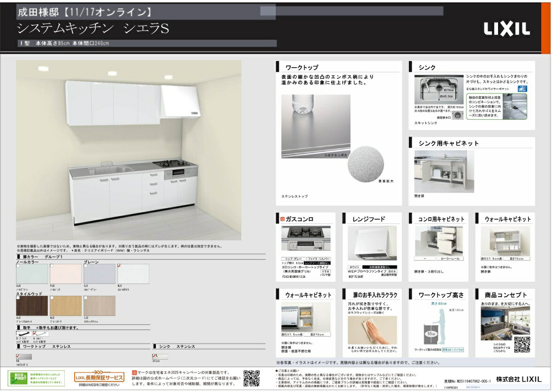552x392 pixels.
Task: Click the main kitchen rendering image
Action: coord(129,150)
